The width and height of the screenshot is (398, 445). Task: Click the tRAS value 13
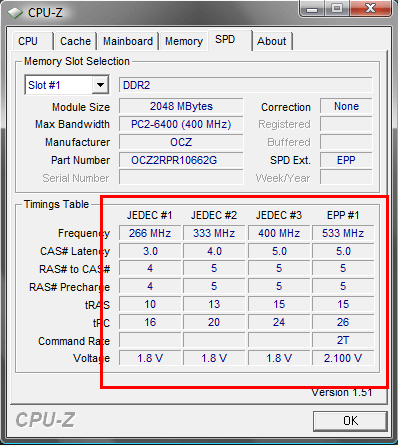pyautogui.click(x=214, y=304)
